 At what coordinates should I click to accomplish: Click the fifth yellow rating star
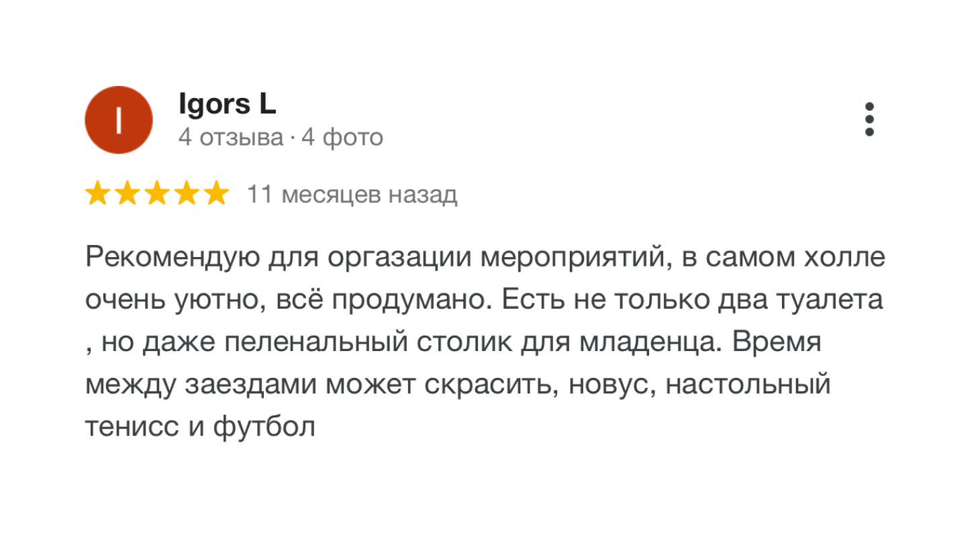pos(215,195)
